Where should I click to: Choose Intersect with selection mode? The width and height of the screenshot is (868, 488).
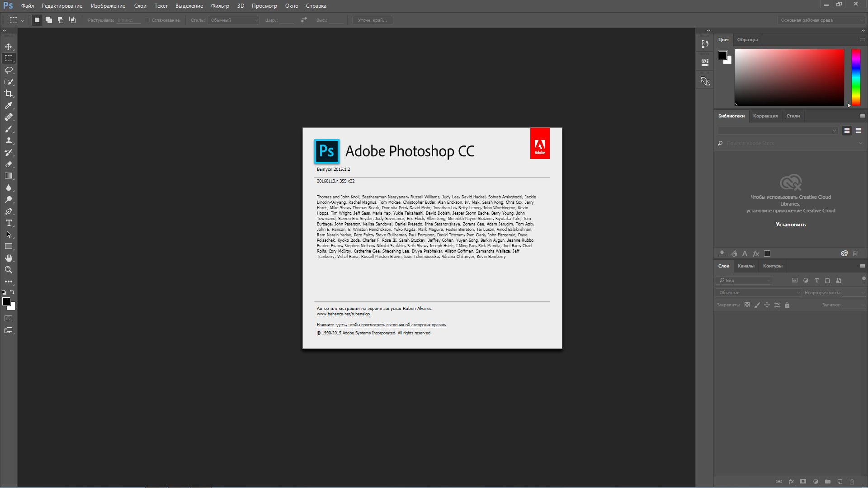coord(72,20)
